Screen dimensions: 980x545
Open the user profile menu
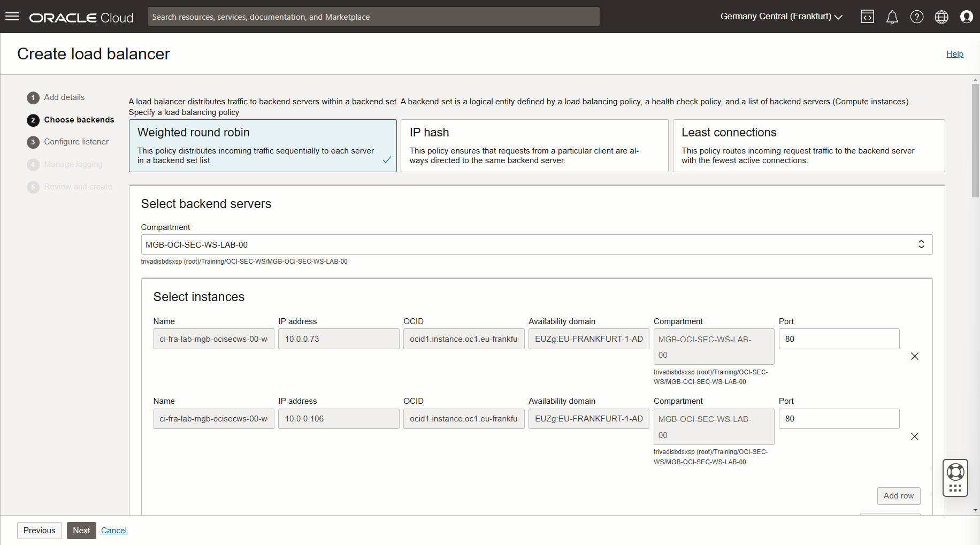point(967,17)
